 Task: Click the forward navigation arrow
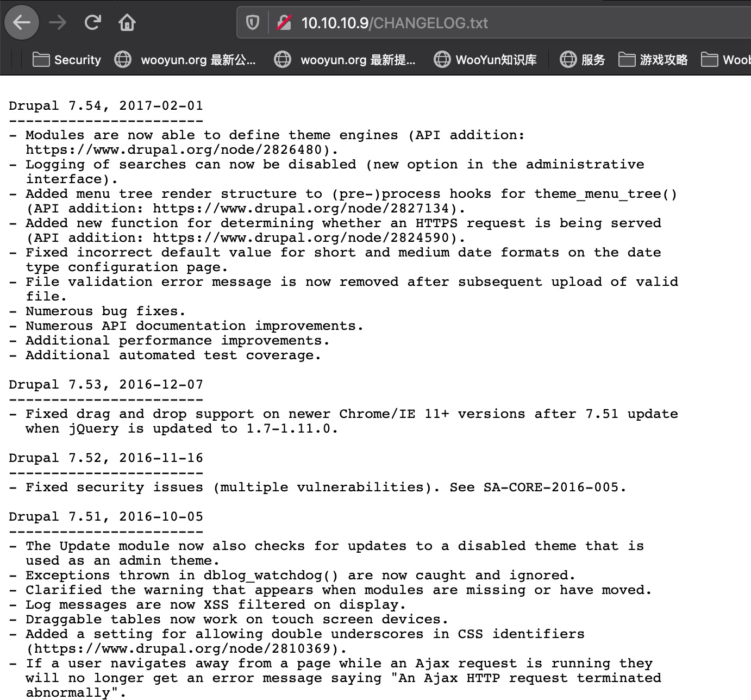(58, 23)
